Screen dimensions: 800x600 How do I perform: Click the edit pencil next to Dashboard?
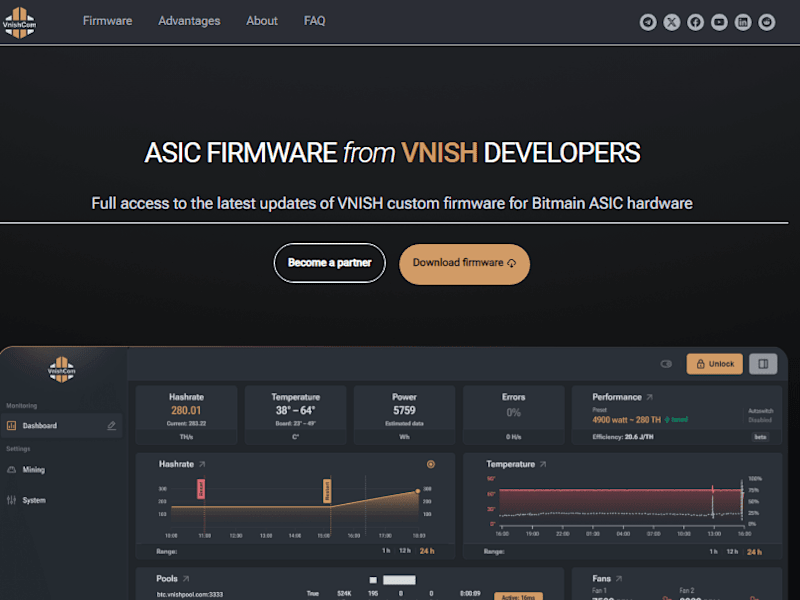111,426
